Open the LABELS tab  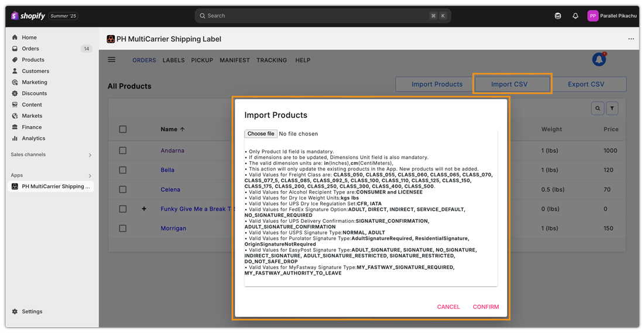[x=173, y=60]
